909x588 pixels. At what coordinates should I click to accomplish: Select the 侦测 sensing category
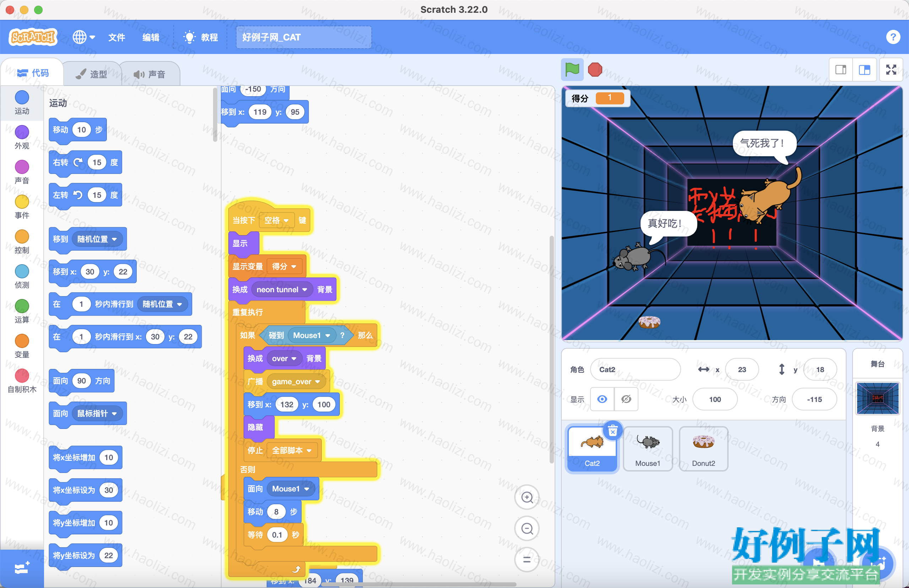point(22,276)
